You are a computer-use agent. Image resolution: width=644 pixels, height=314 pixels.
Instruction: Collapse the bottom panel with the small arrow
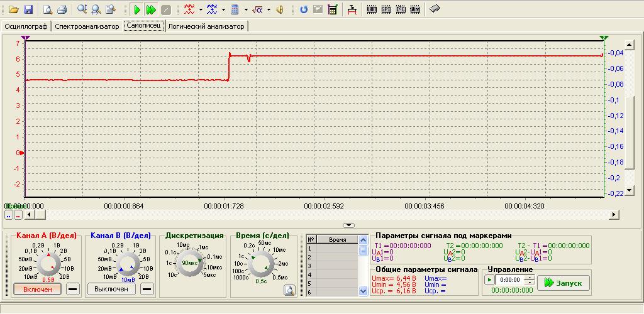(348, 225)
